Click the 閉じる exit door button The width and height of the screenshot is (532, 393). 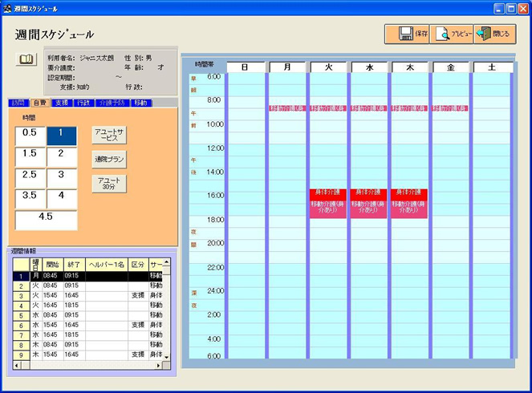[x=494, y=34]
